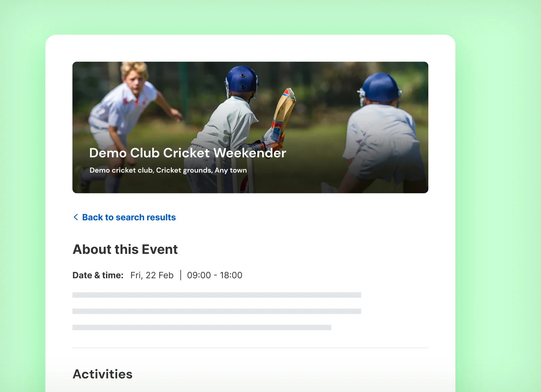Click the About this Event heading
This screenshot has width=541, height=392.
click(x=125, y=249)
